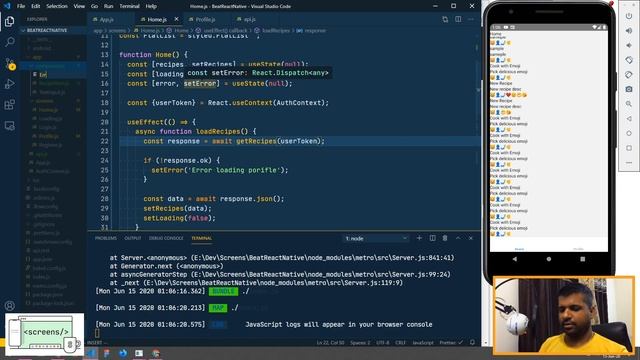Open the Terminal menu
640x360 pixels.
point(129,6)
